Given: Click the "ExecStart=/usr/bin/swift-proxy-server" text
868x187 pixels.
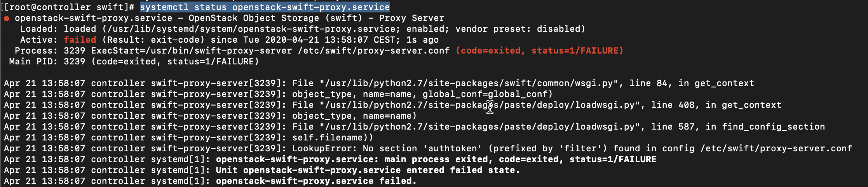Looking at the screenshot, I should click(191, 51).
